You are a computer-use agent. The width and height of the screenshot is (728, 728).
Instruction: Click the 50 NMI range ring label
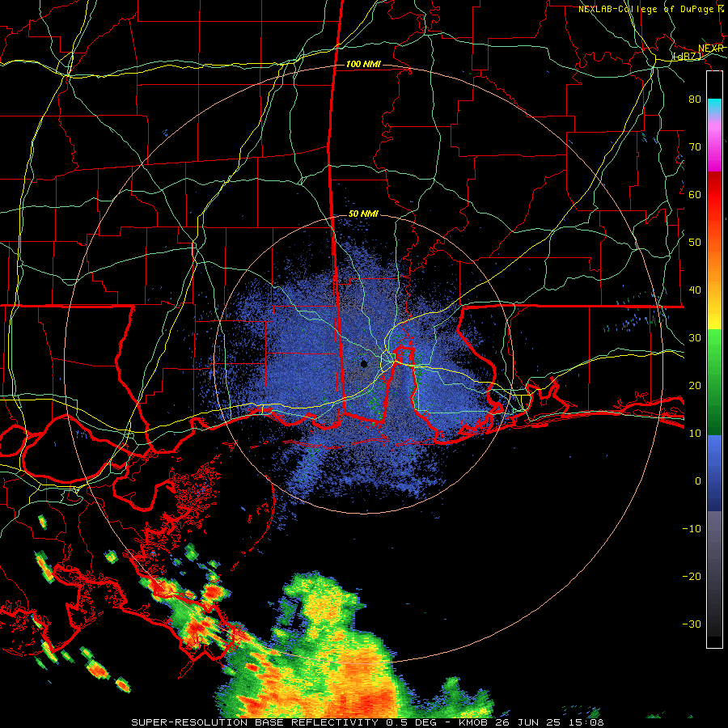[363, 214]
